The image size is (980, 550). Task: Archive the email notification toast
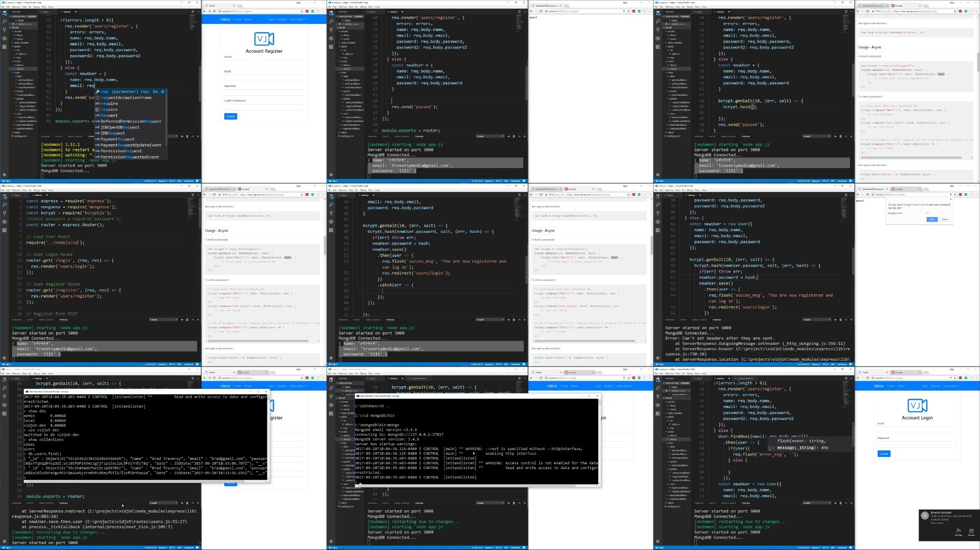click(x=971, y=532)
